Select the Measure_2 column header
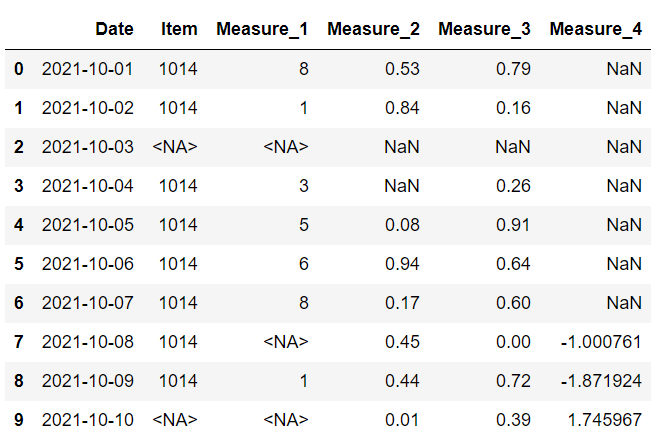Screen dimensions: 659x438 click(373, 30)
